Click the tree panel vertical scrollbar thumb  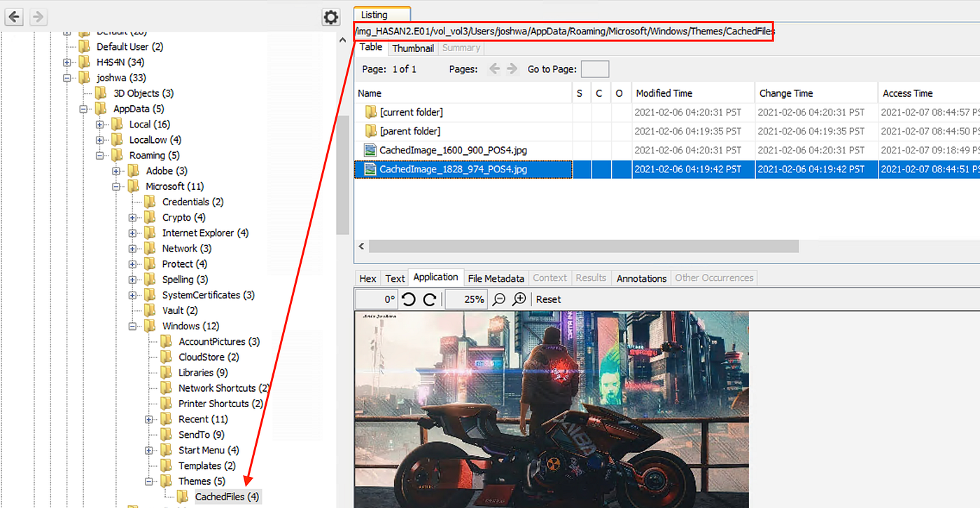[342, 174]
